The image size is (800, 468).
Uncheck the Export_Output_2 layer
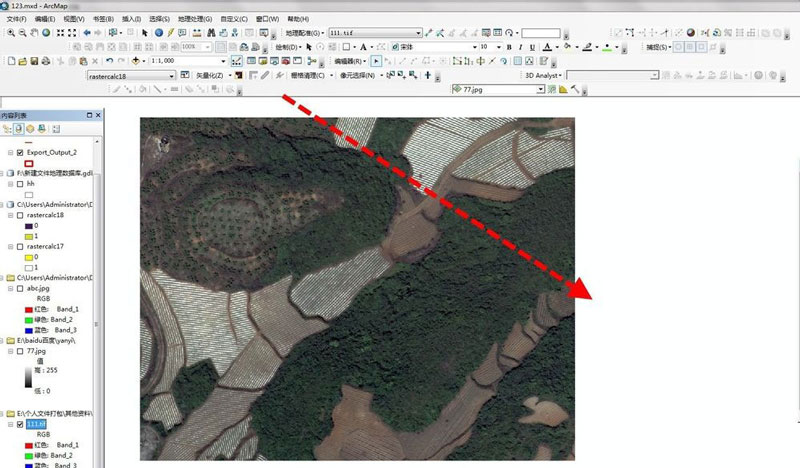pyautogui.click(x=20, y=153)
